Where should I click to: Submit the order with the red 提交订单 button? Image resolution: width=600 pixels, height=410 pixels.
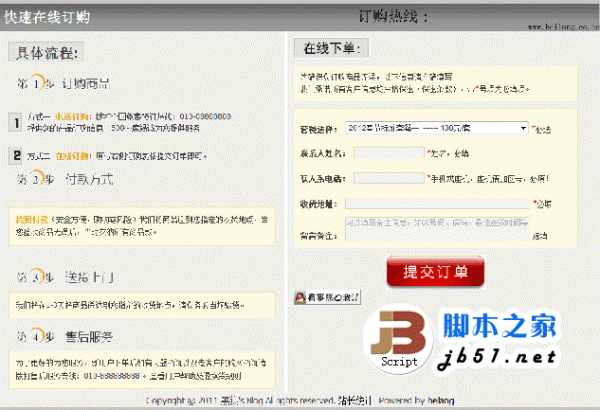435,271
